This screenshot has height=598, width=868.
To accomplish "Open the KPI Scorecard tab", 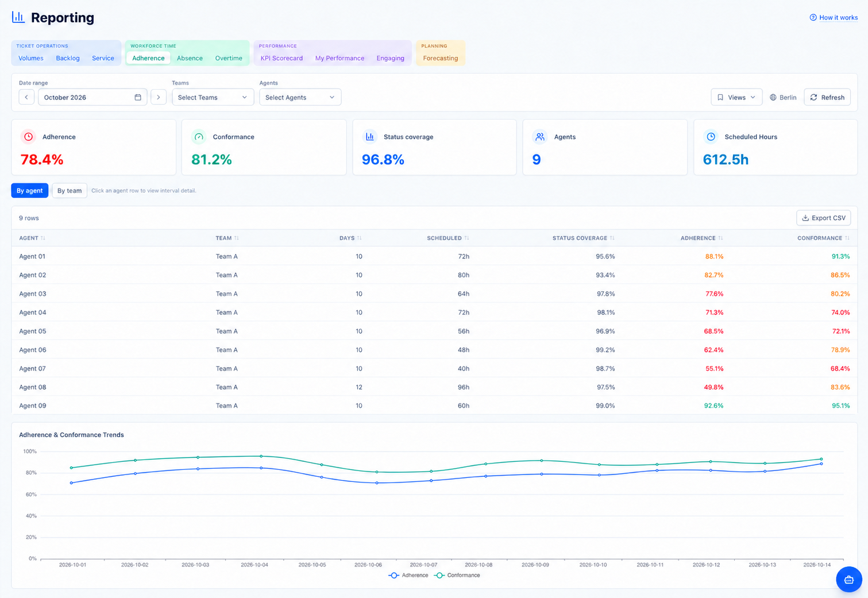I will [x=281, y=58].
